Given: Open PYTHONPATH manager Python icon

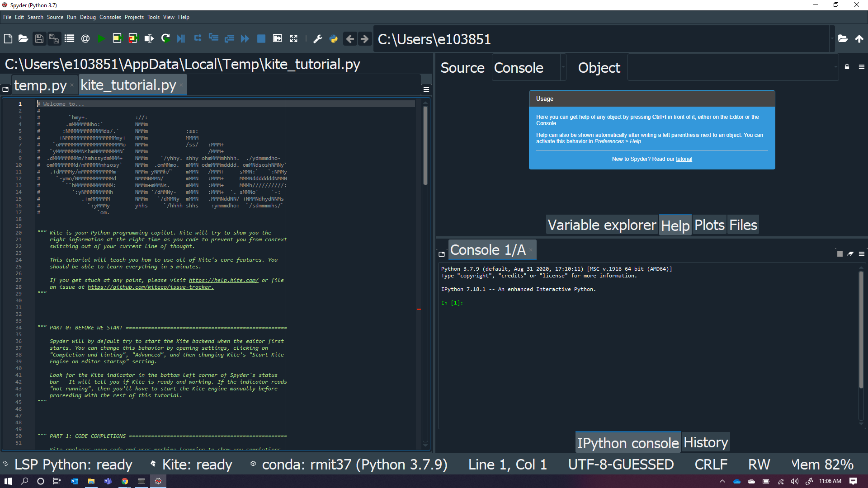Looking at the screenshot, I should 334,39.
